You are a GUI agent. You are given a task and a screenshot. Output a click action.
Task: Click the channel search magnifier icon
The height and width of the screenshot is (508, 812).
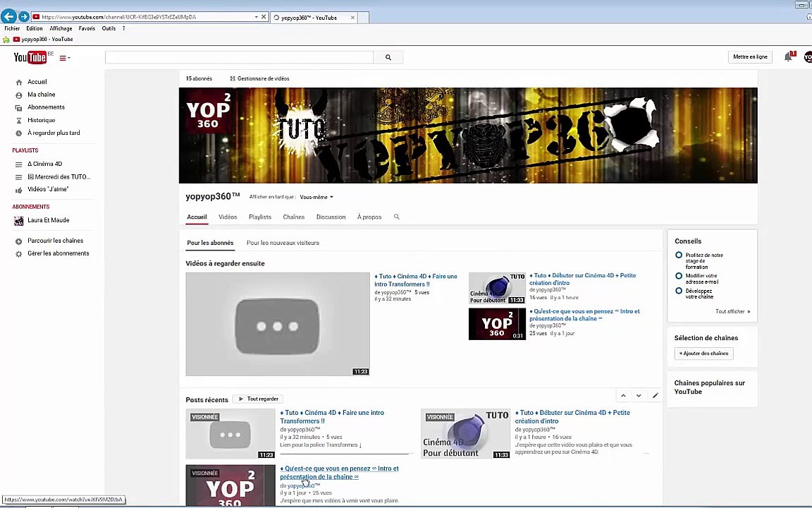coord(397,217)
